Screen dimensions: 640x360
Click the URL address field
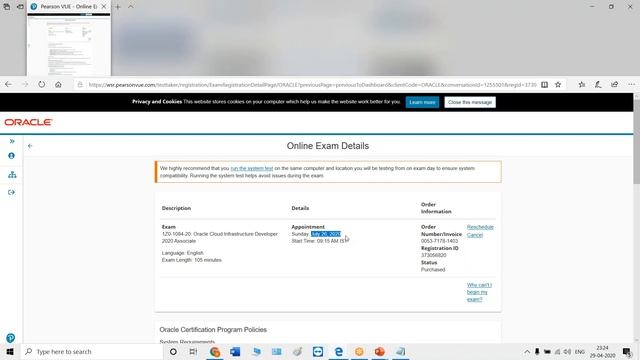312,85
